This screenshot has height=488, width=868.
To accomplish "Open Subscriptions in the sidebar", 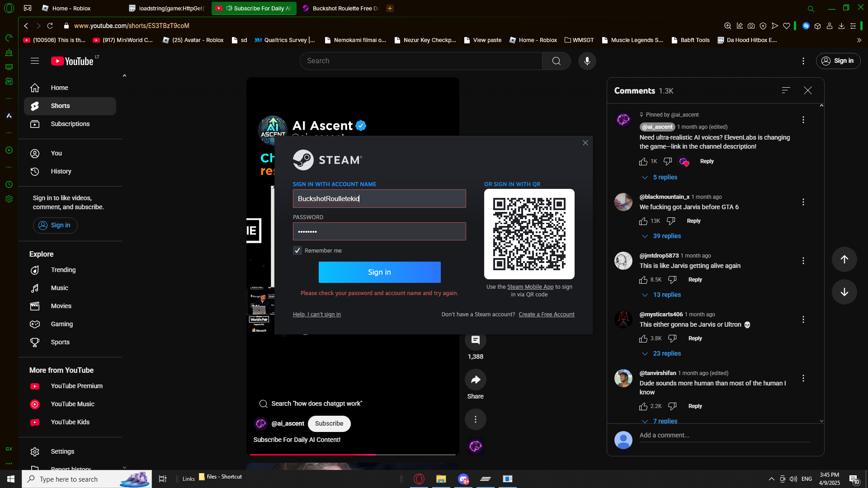I will [x=70, y=124].
